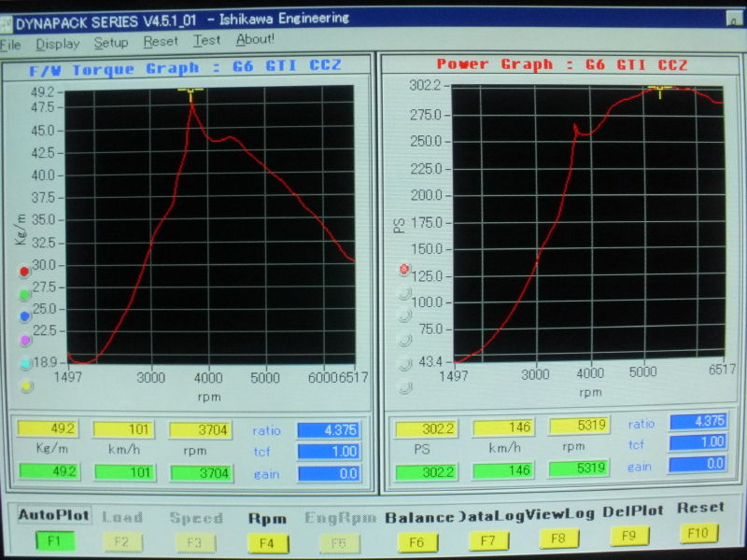The width and height of the screenshot is (747, 560).
Task: Toggle the red trace selector on torque graph
Action: (x=24, y=272)
